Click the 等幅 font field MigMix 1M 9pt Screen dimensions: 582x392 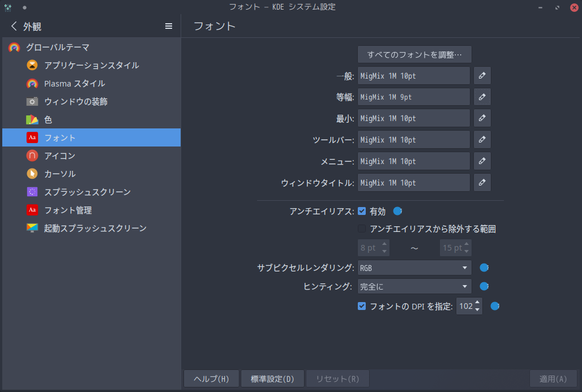pyautogui.click(x=413, y=97)
